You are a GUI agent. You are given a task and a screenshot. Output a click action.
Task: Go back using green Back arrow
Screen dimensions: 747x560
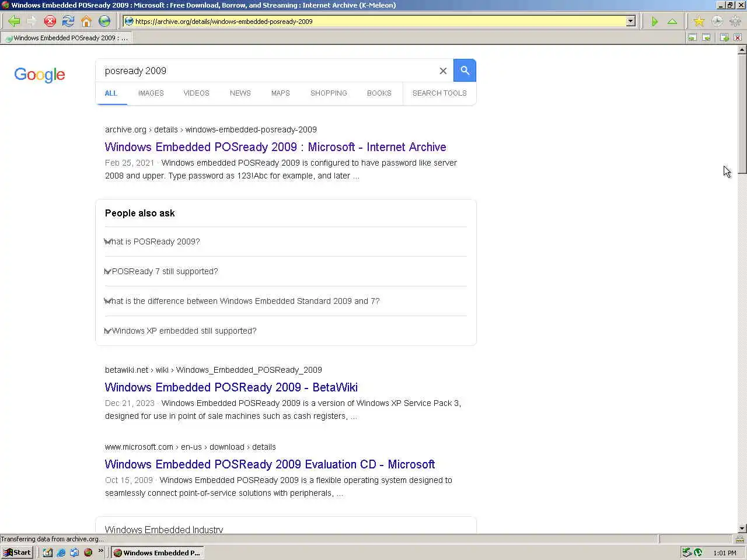[x=14, y=22]
